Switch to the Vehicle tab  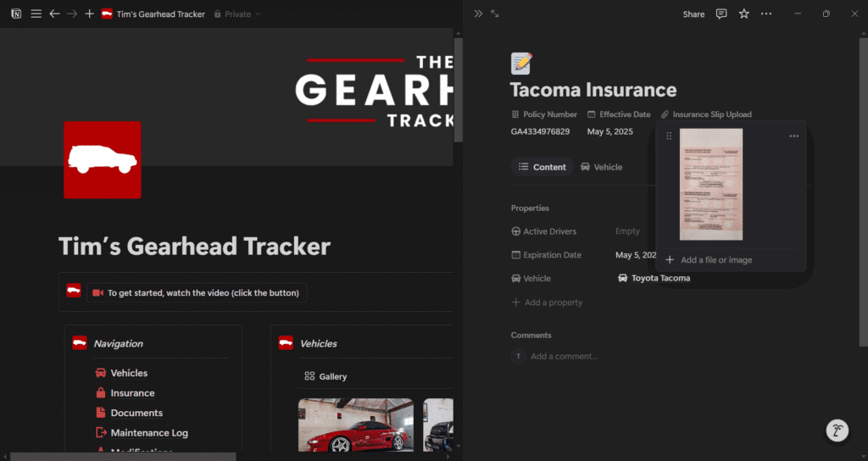[601, 167]
